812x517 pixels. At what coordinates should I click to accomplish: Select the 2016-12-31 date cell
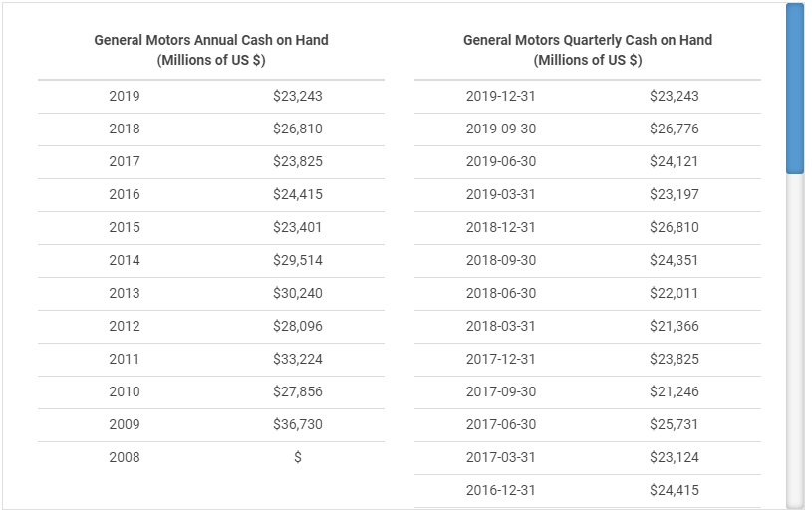[x=501, y=490]
